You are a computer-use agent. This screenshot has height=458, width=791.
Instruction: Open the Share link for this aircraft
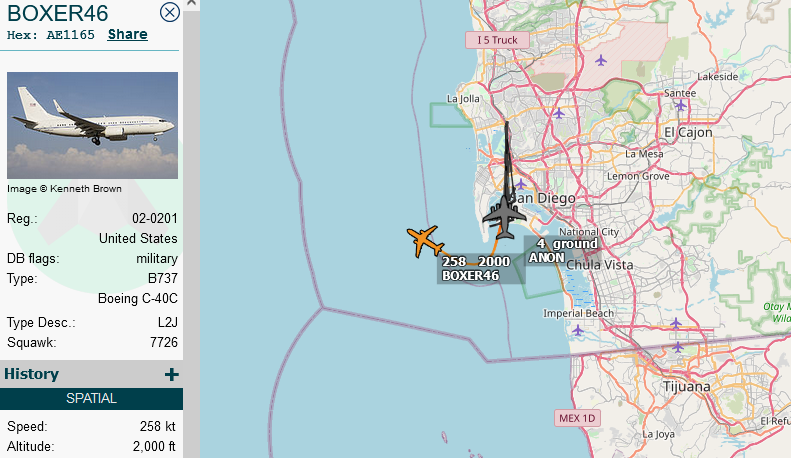pyautogui.click(x=128, y=34)
